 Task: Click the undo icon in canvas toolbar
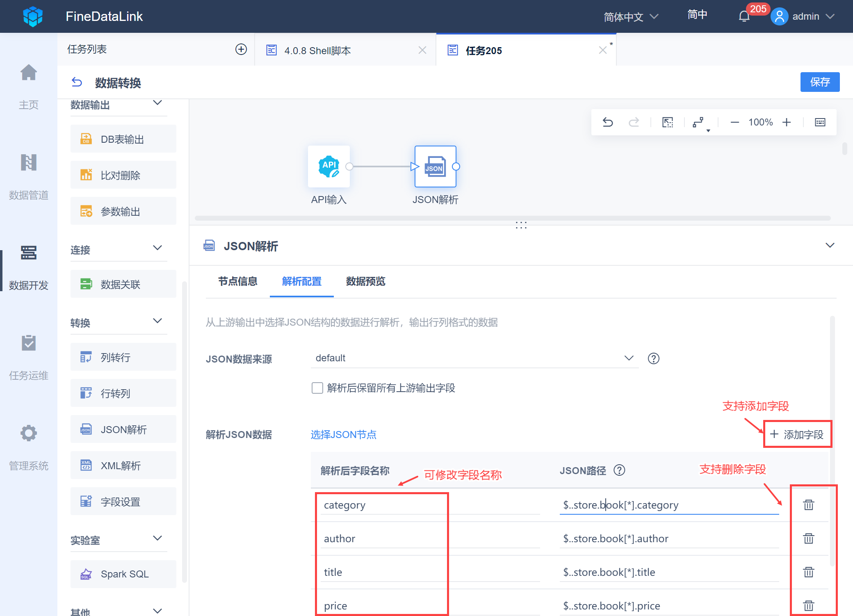[608, 122]
